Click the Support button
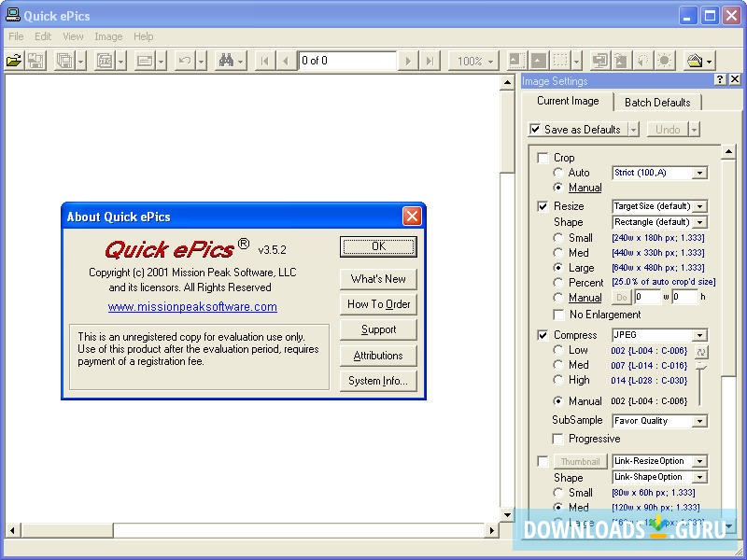The height and width of the screenshot is (560, 747). pyautogui.click(x=378, y=329)
